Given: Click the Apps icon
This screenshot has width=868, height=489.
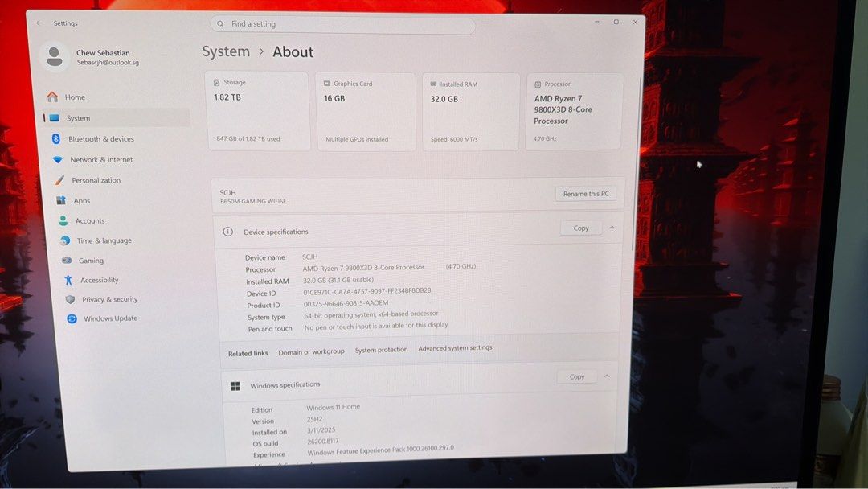Looking at the screenshot, I should tap(61, 200).
